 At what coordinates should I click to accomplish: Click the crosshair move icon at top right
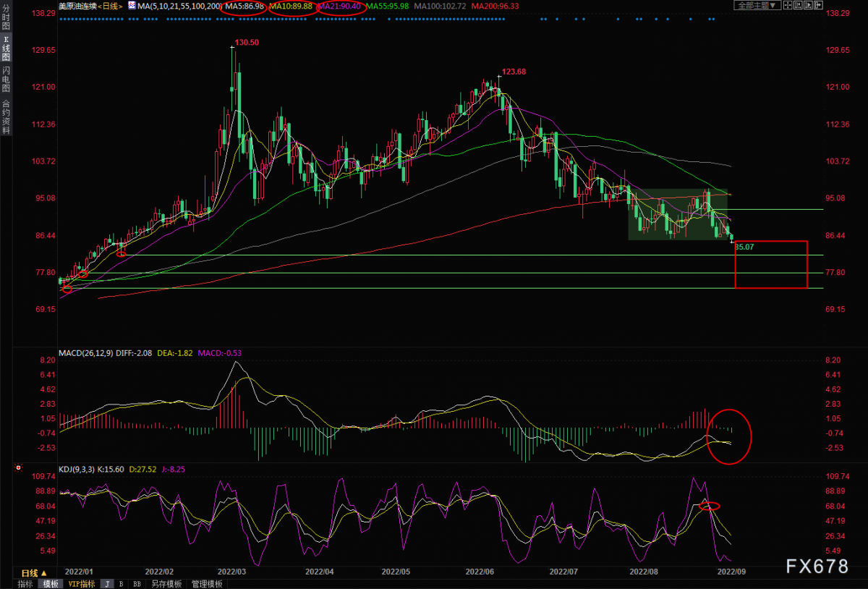[x=788, y=5]
